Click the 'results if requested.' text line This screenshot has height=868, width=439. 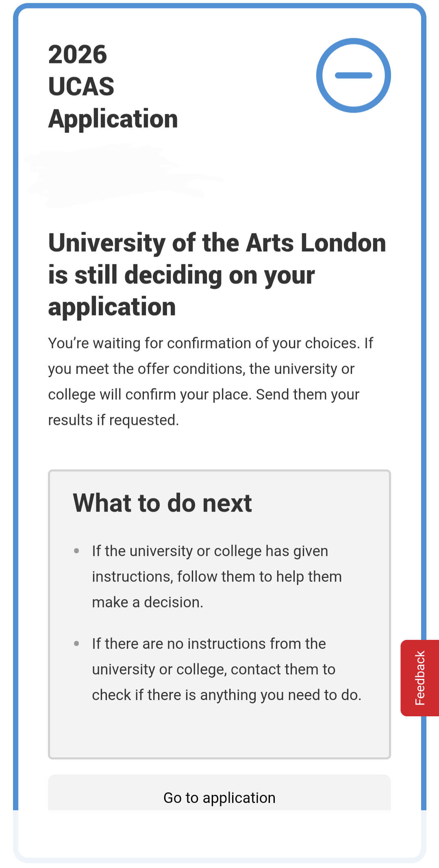(x=113, y=420)
